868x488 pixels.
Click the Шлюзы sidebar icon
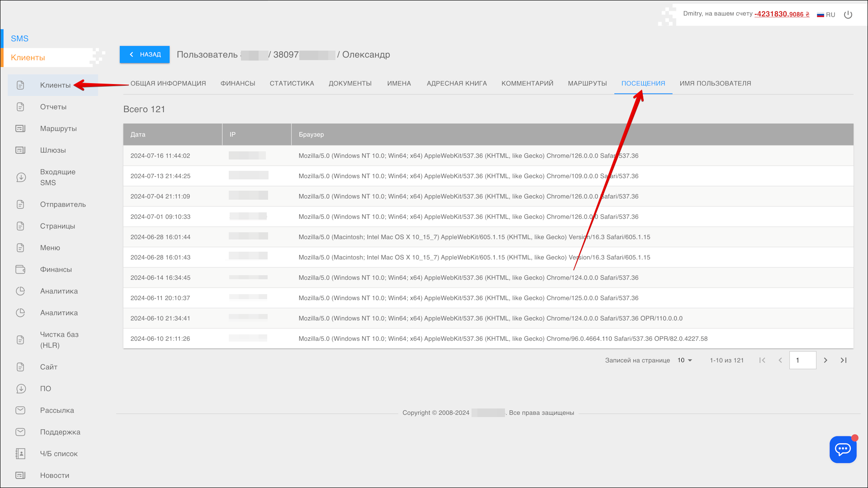tap(21, 150)
